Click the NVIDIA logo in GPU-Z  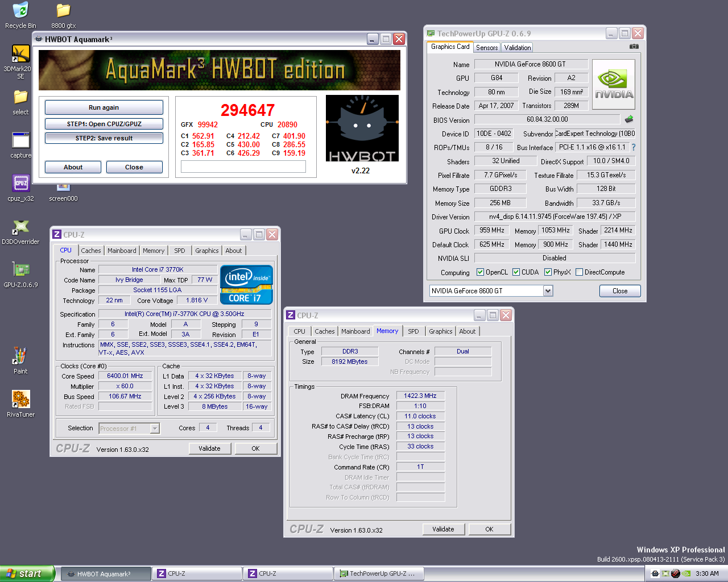coord(614,84)
